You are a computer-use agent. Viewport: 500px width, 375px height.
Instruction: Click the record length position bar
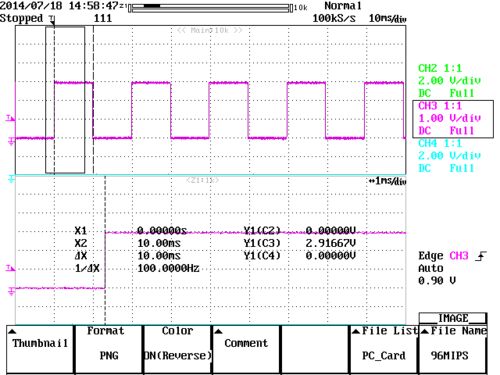point(211,8)
